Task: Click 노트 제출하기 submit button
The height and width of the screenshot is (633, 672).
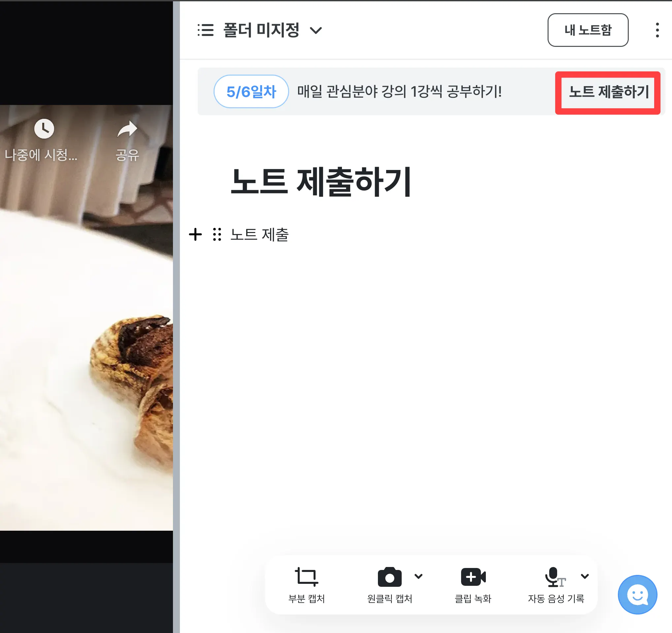Action: [608, 92]
